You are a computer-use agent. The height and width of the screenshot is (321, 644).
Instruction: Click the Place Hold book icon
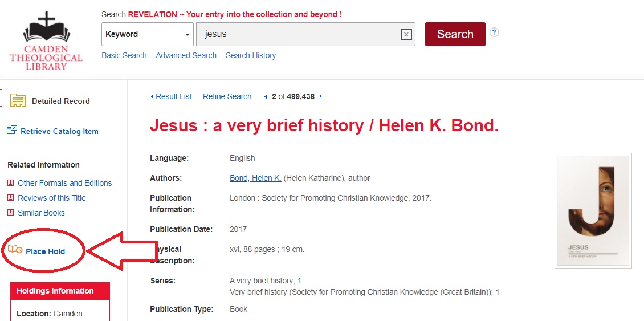click(15, 250)
